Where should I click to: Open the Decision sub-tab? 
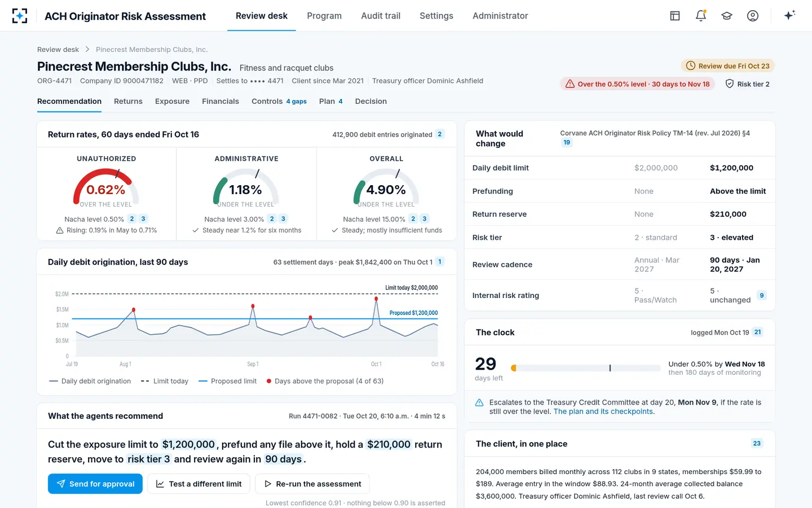tap(371, 102)
